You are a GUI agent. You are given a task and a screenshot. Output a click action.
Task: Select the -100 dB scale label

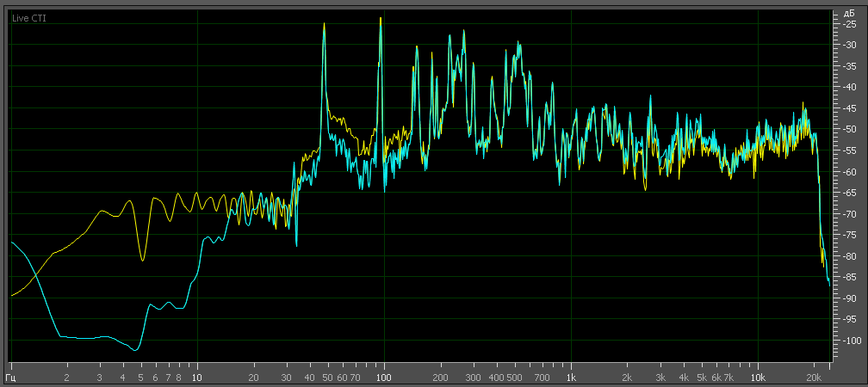(846, 341)
